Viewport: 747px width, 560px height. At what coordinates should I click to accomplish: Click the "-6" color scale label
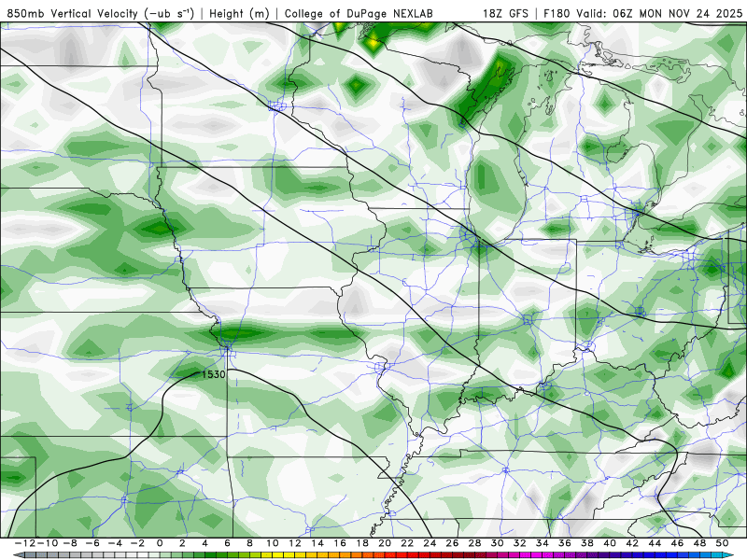[x=92, y=543]
